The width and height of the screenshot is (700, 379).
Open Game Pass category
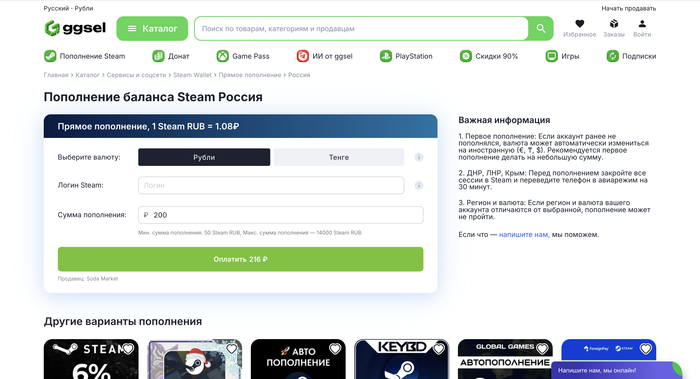243,56
